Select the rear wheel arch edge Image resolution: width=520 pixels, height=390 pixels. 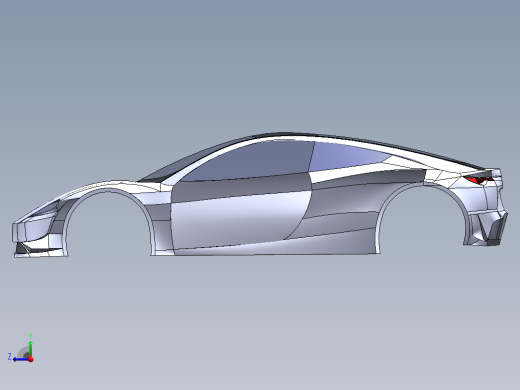423,184
